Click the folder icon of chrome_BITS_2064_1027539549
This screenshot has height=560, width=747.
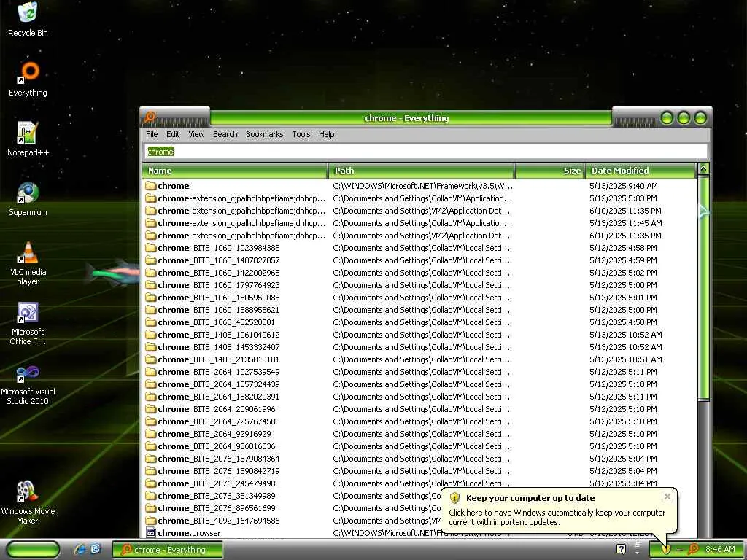151,371
